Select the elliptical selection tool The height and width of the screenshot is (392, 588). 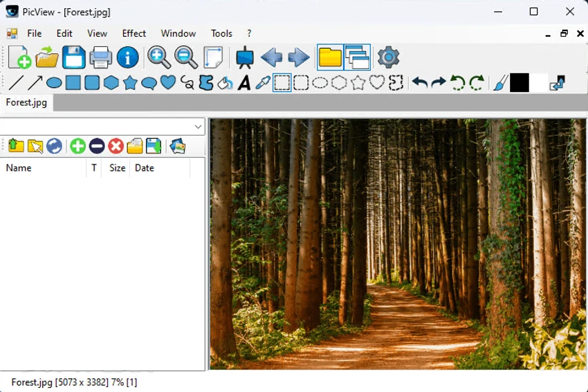click(320, 83)
